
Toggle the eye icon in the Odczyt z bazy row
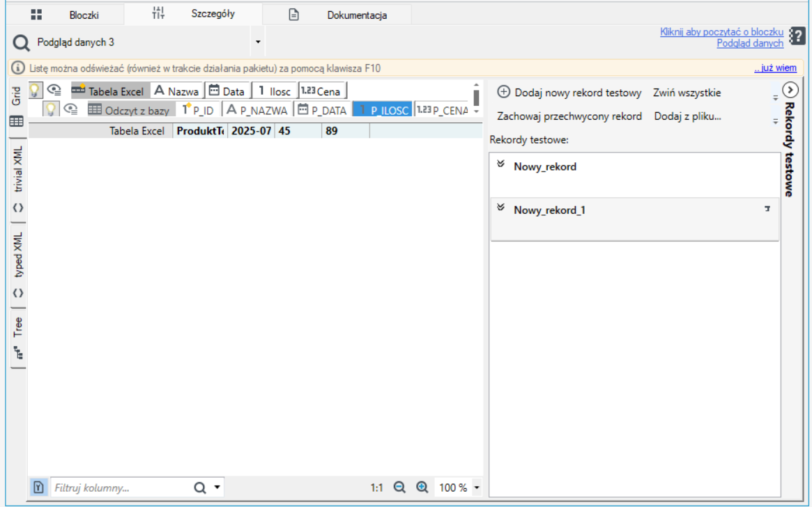(x=71, y=109)
